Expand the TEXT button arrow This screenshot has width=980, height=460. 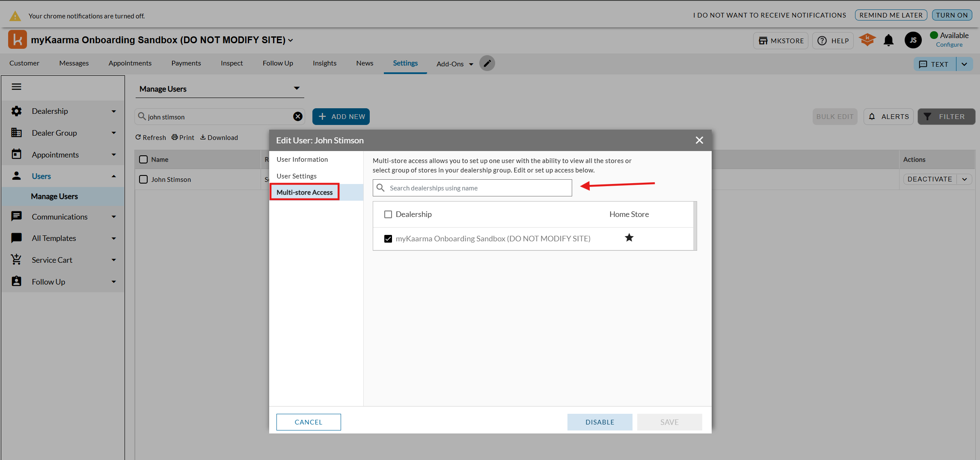964,64
